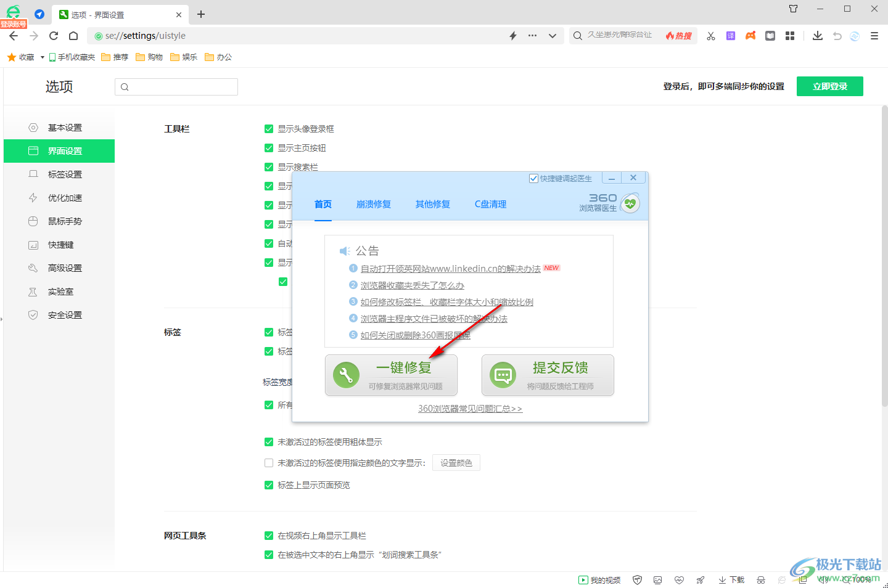
Task: Open the game controller extension
Action: pyautogui.click(x=750, y=36)
